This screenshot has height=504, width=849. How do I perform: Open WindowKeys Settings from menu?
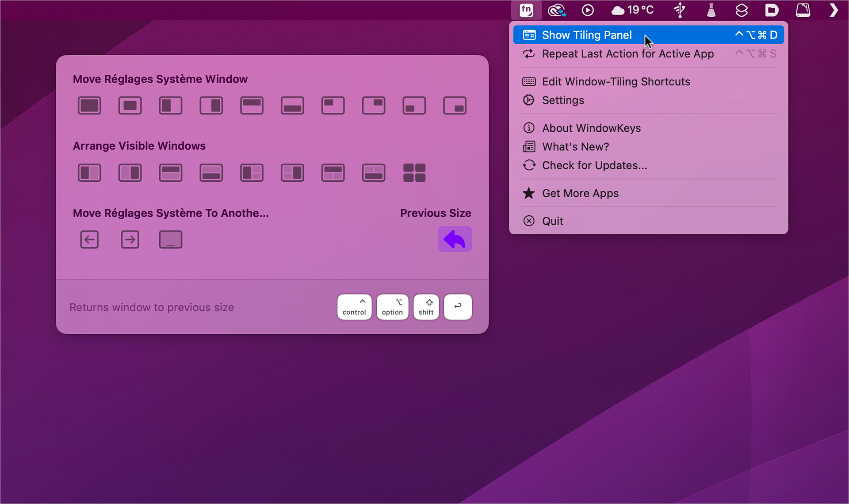[648, 100]
